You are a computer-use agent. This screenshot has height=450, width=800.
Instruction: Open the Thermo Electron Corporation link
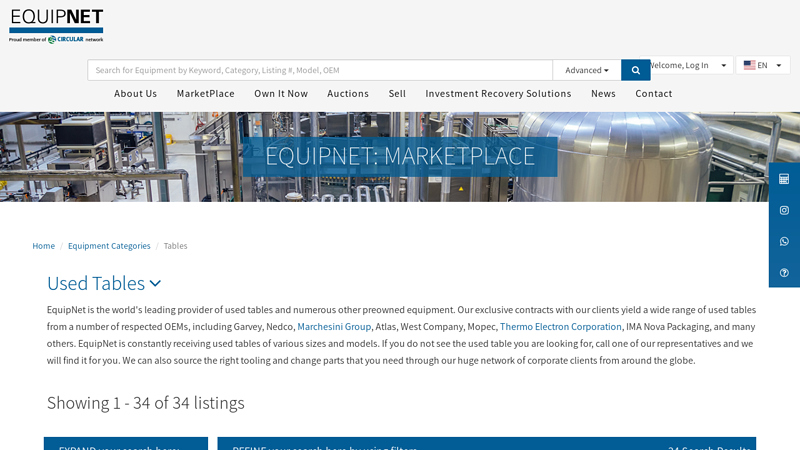[560, 327]
